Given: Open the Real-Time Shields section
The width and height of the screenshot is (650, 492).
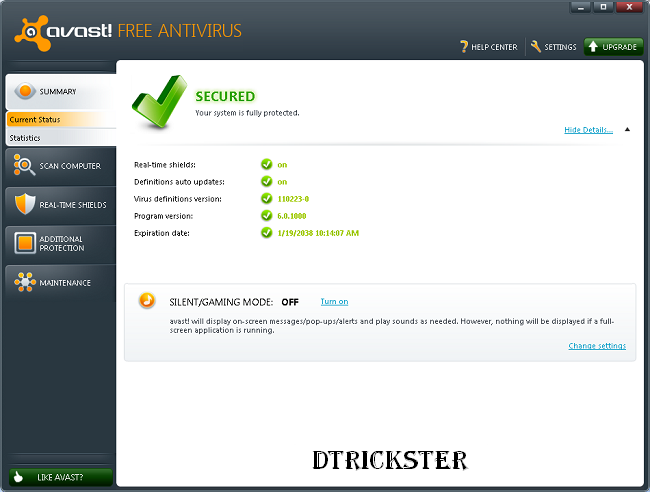Looking at the screenshot, I should [x=61, y=205].
